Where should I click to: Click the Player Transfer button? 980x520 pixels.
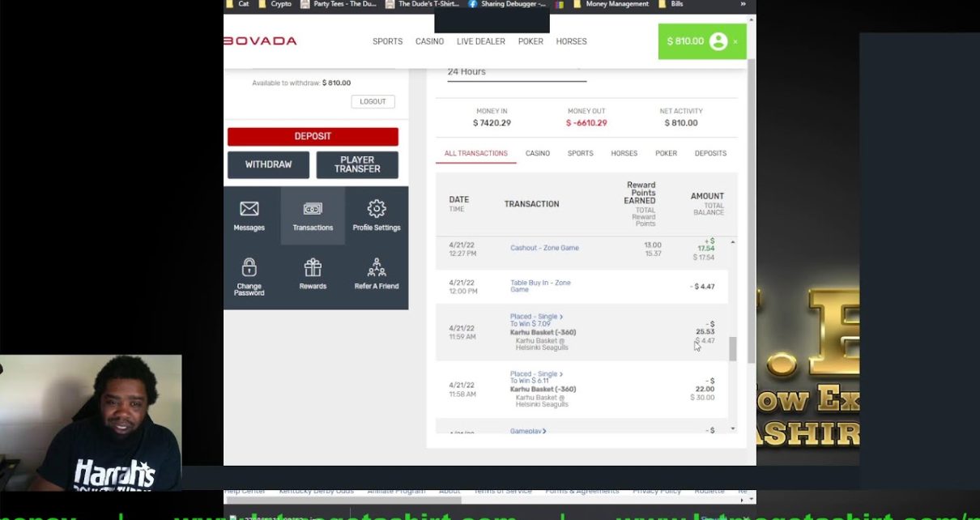click(357, 164)
